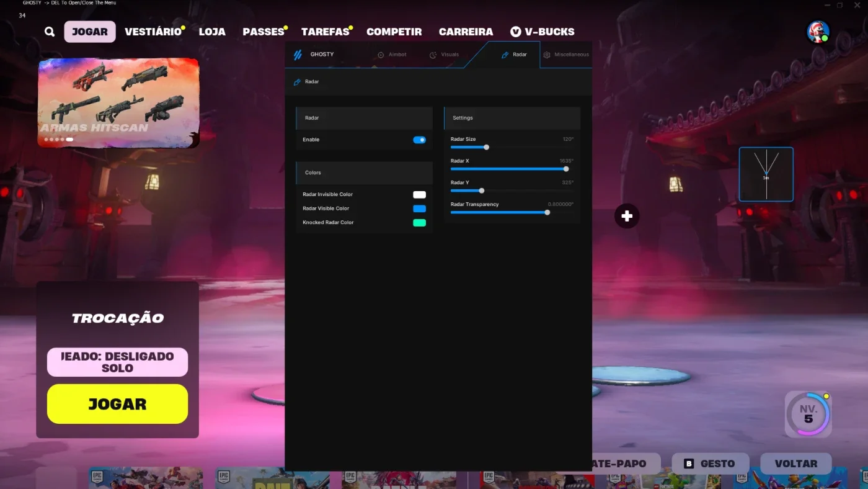868x489 pixels.
Task: Click the DESLIGADO SOLO mode button
Action: [117, 362]
